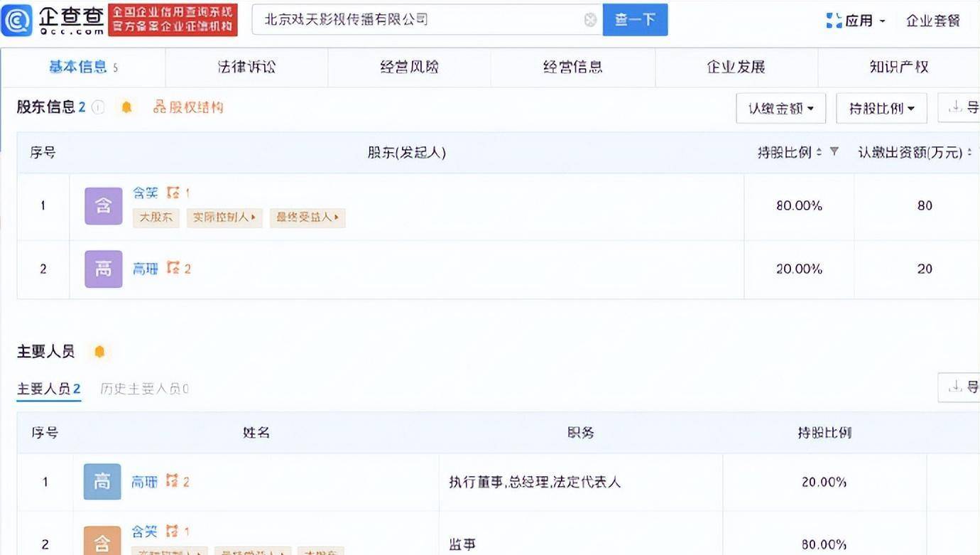The height and width of the screenshot is (555, 980).
Task: Open the apps grid icon
Action: coord(834,21)
